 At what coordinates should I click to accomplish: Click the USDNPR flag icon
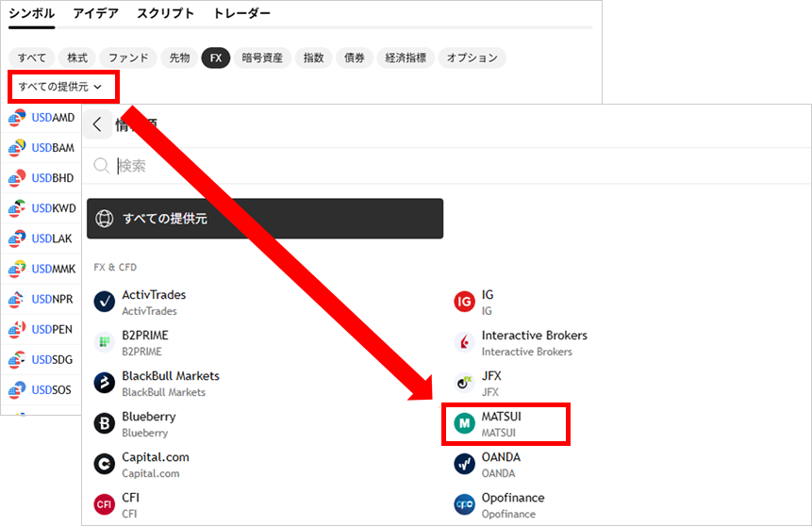(17, 299)
